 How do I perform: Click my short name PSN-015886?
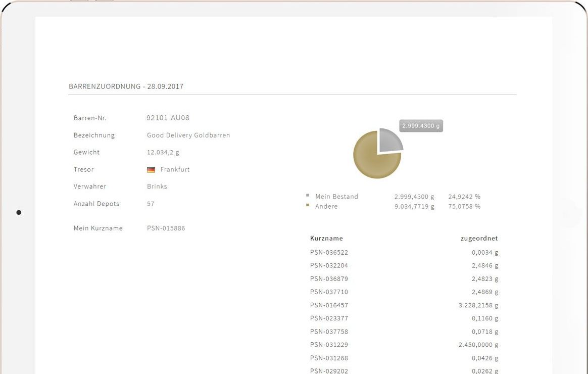pos(166,228)
